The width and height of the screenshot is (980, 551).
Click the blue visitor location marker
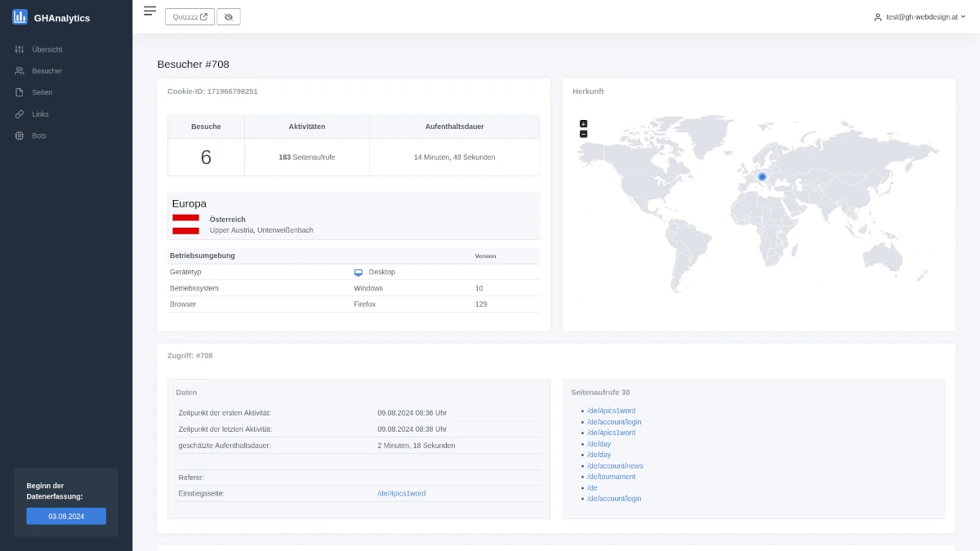point(762,176)
